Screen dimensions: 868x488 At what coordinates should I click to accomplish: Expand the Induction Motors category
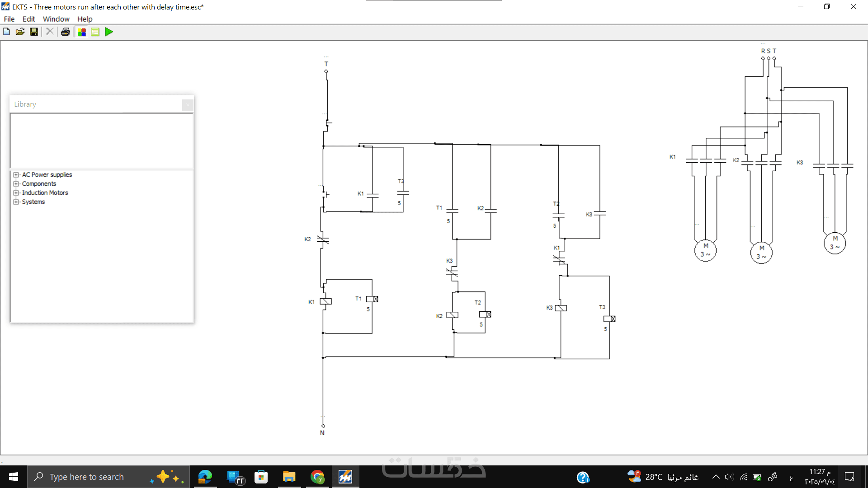16,193
